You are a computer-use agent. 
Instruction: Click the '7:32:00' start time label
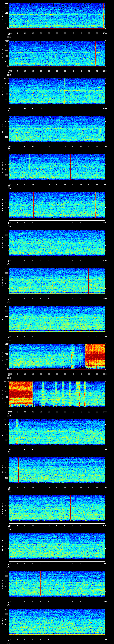tap(9, 639)
